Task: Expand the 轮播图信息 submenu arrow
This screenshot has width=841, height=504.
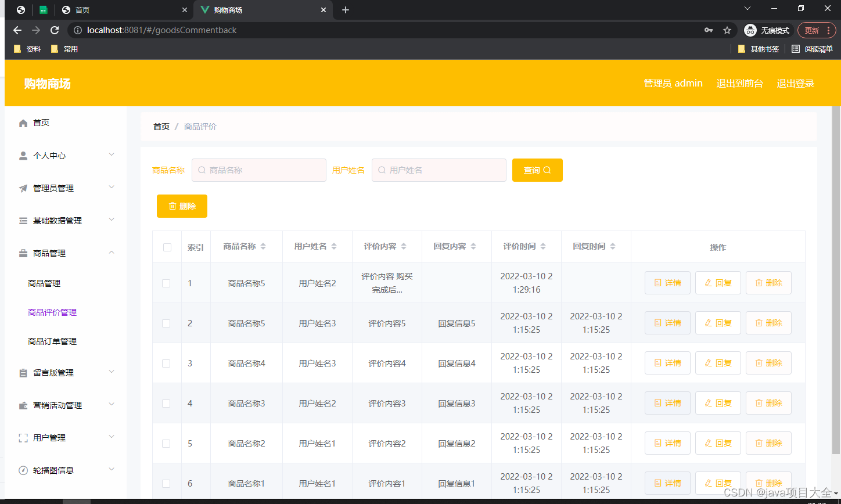Action: point(112,469)
